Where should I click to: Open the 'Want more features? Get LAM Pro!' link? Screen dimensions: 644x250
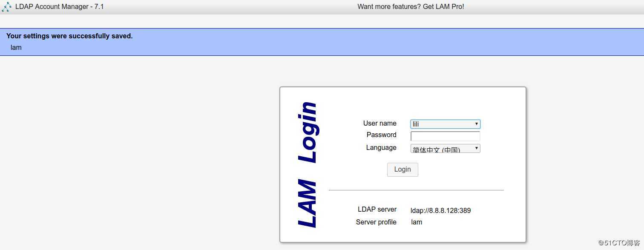pyautogui.click(x=411, y=7)
